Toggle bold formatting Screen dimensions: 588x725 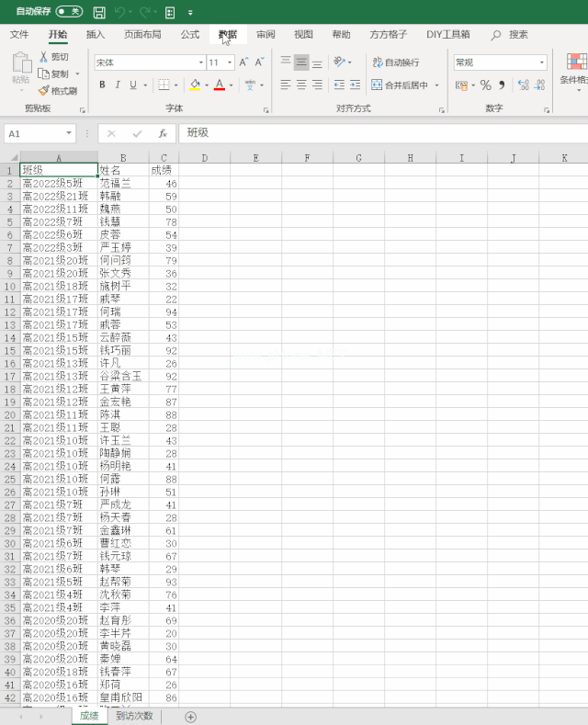(x=102, y=85)
